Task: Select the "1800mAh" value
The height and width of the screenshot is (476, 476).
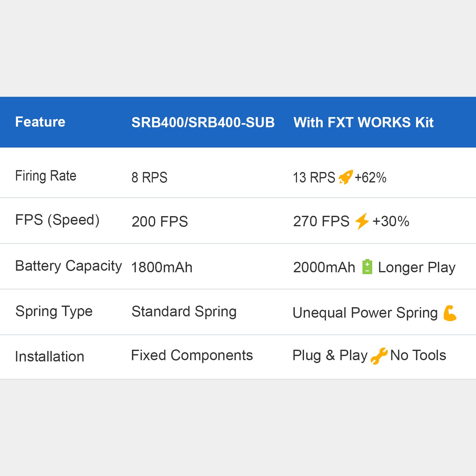Action: tap(162, 267)
